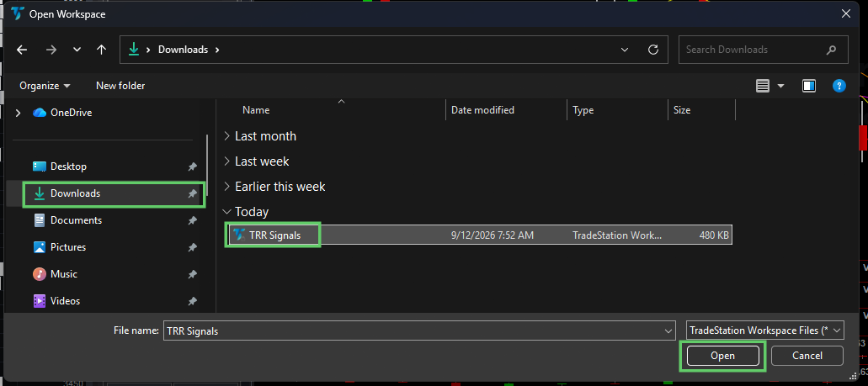Click the TRR Signals file icon

(x=238, y=235)
